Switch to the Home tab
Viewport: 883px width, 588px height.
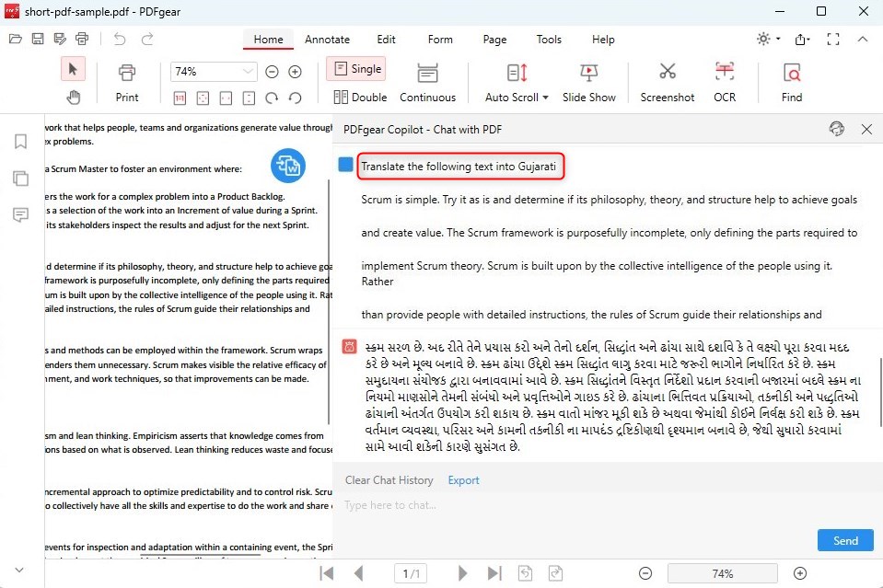coord(268,40)
